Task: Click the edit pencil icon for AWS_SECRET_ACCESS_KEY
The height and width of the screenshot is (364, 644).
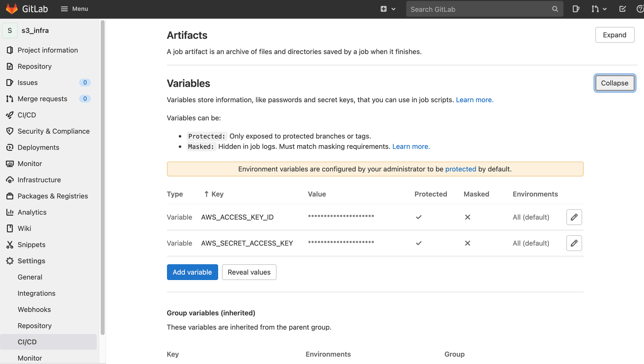Action: click(x=574, y=243)
